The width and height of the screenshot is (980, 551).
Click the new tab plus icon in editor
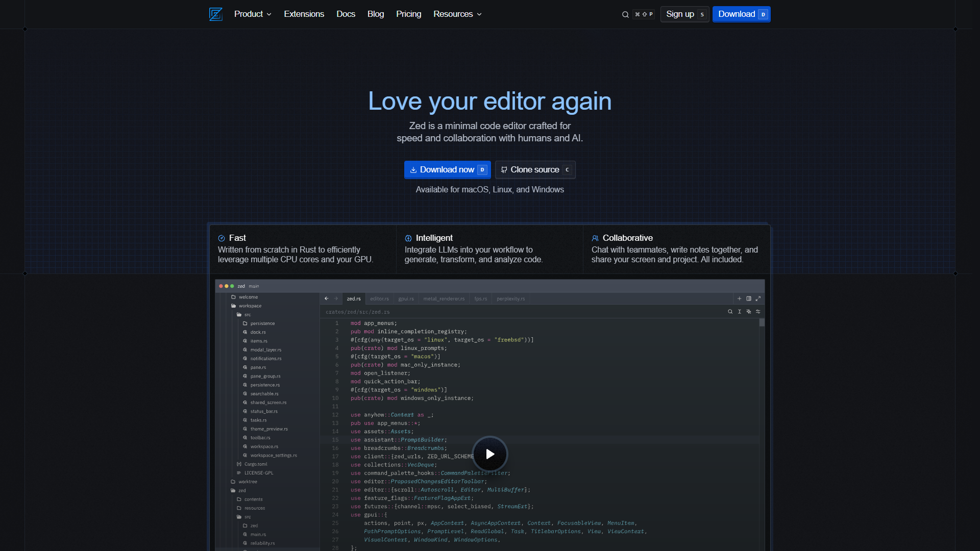pos(739,298)
